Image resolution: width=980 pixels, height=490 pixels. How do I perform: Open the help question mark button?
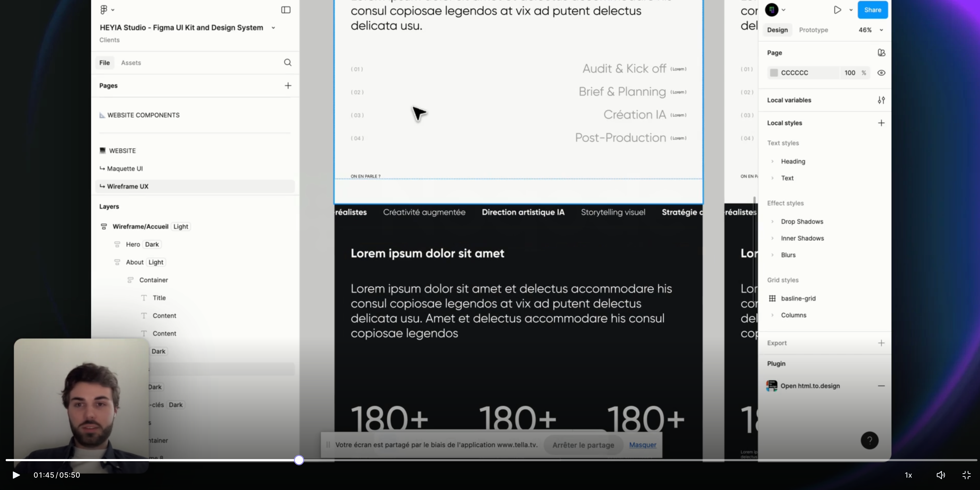point(869,441)
